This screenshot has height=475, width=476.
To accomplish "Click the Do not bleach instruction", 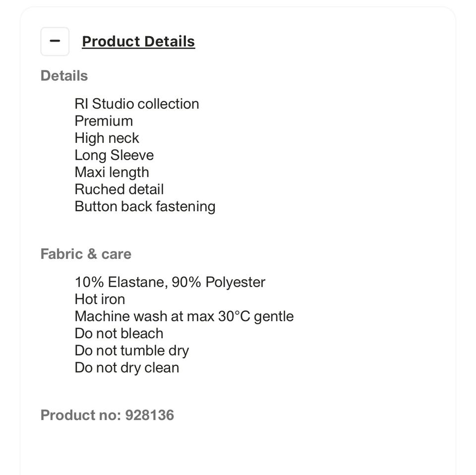I will [x=119, y=333].
